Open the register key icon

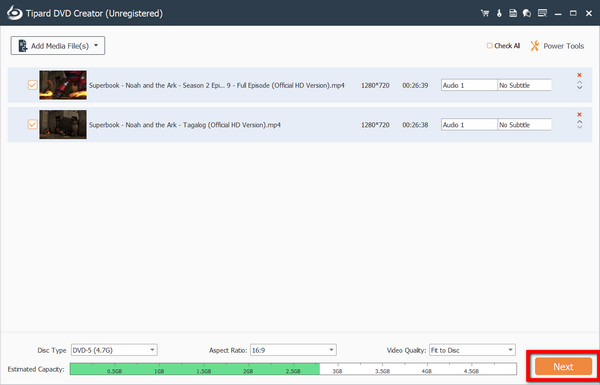(499, 13)
